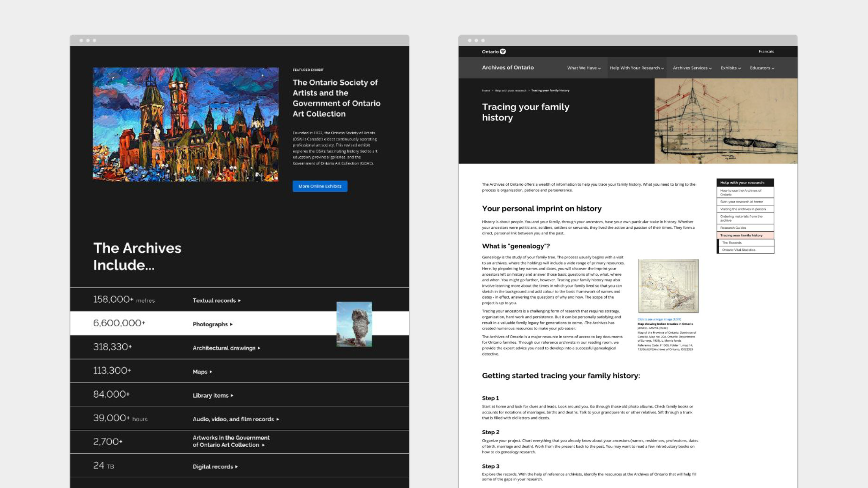The height and width of the screenshot is (488, 868).
Task: Open the Help With Your Research dropdown
Action: pyautogui.click(x=637, y=68)
